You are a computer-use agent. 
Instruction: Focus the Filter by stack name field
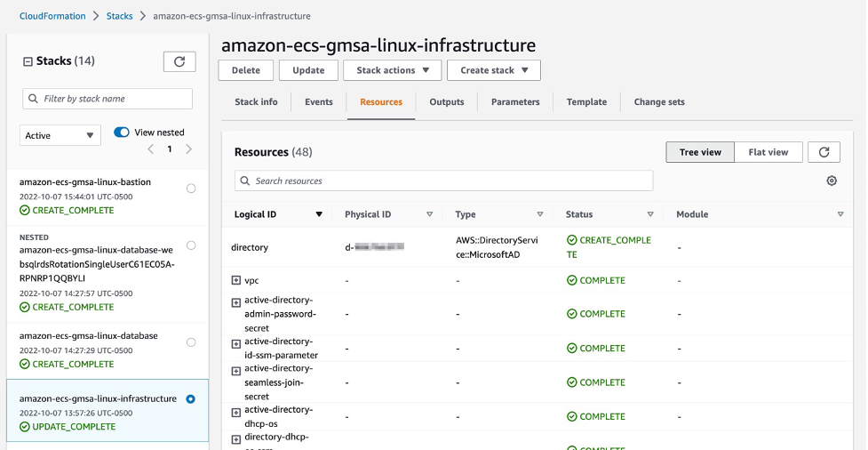(x=108, y=99)
